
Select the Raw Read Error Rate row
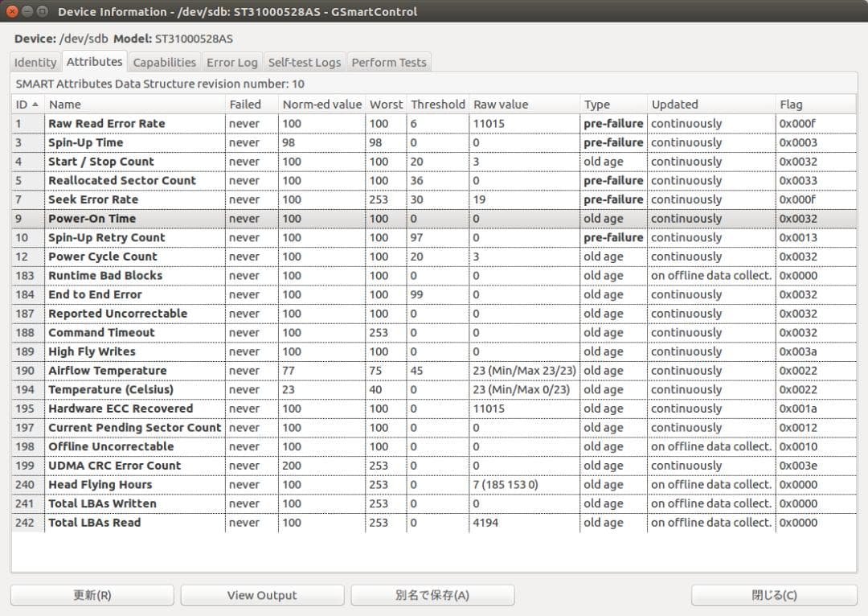coord(106,124)
